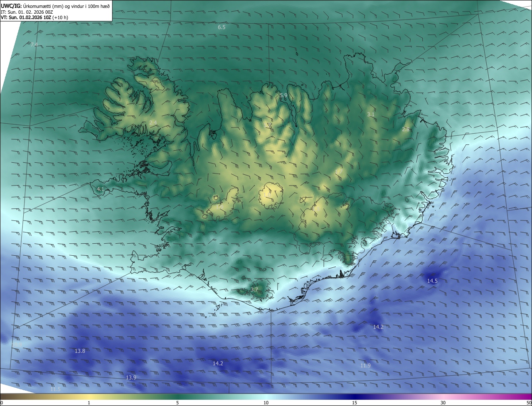Image resolution: width=532 pixels, height=406 pixels.
Task: Click the 11.5 value label on the map
Action: (x=55, y=389)
